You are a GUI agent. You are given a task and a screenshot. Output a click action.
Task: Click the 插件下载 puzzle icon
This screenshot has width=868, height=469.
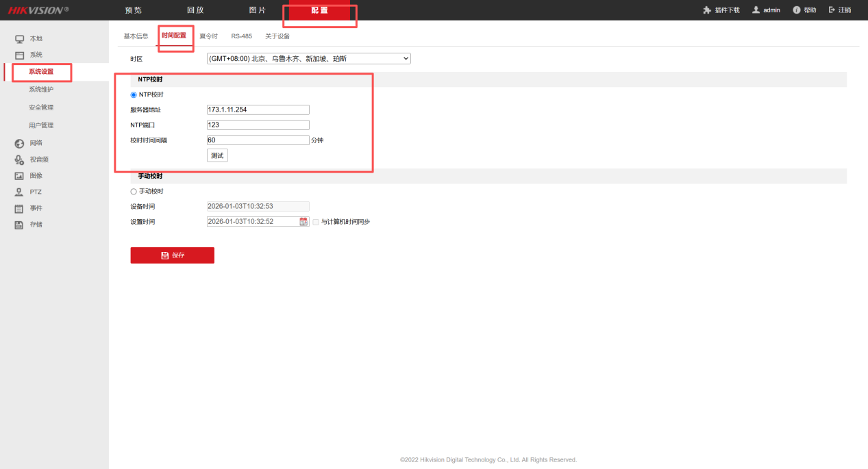pos(707,10)
